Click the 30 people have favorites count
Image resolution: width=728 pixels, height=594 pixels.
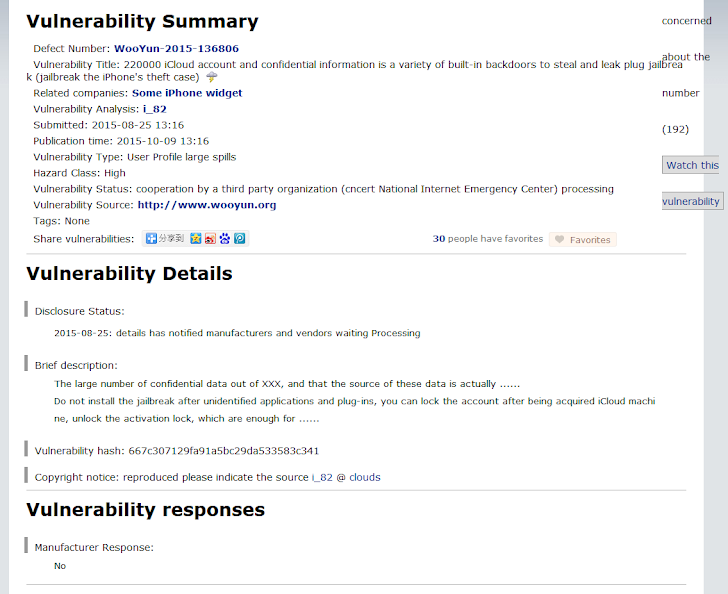(x=488, y=239)
